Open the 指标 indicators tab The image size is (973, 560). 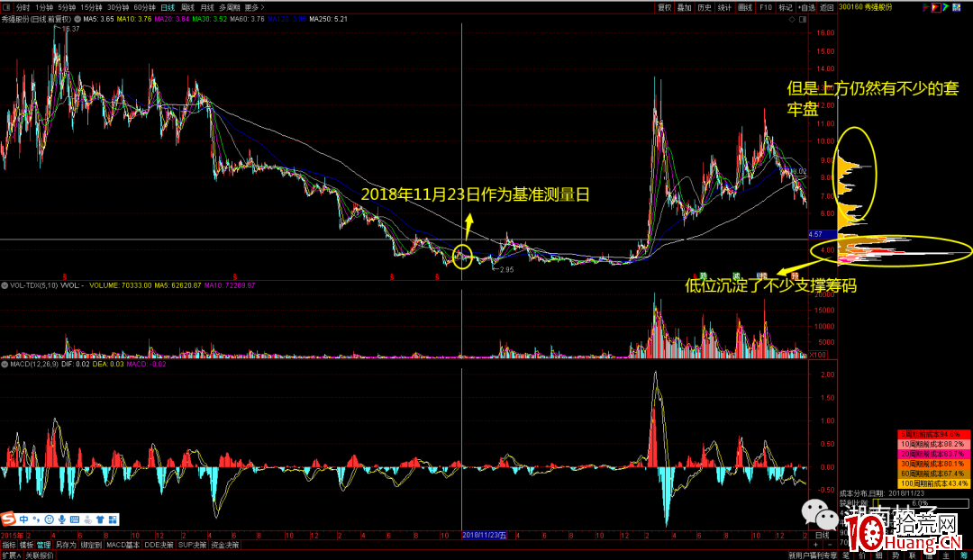tap(9, 545)
